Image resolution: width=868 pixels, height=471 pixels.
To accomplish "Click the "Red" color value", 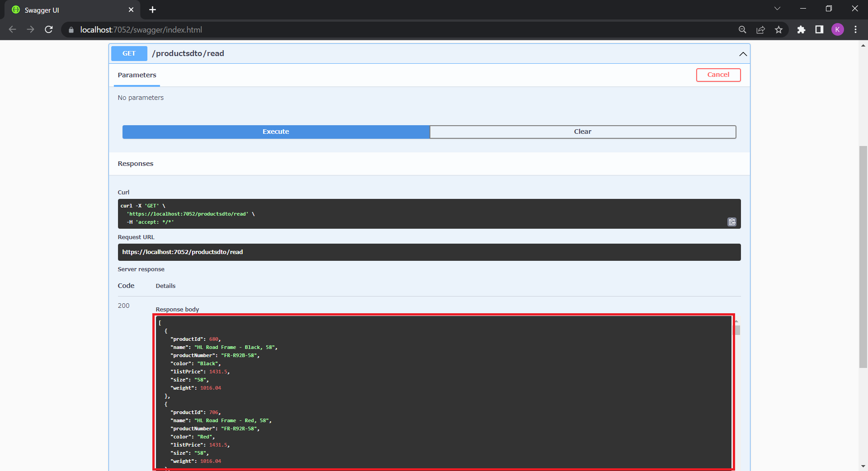I will click(205, 437).
